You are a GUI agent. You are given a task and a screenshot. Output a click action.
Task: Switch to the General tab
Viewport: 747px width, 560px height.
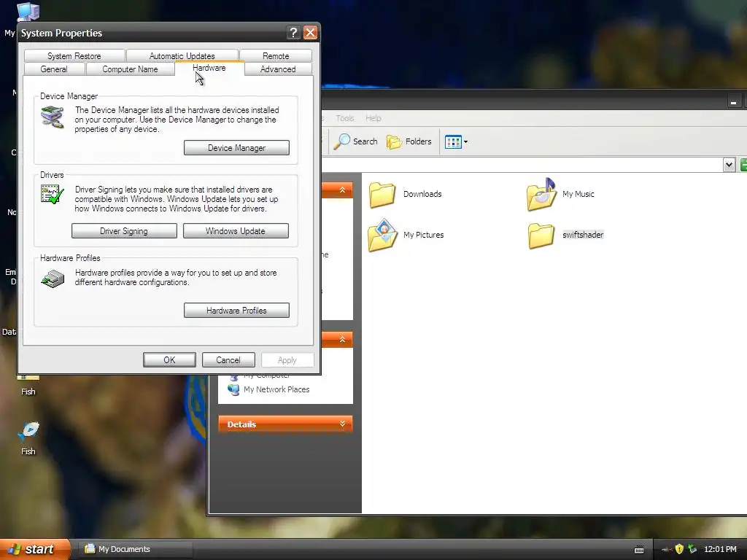54,69
